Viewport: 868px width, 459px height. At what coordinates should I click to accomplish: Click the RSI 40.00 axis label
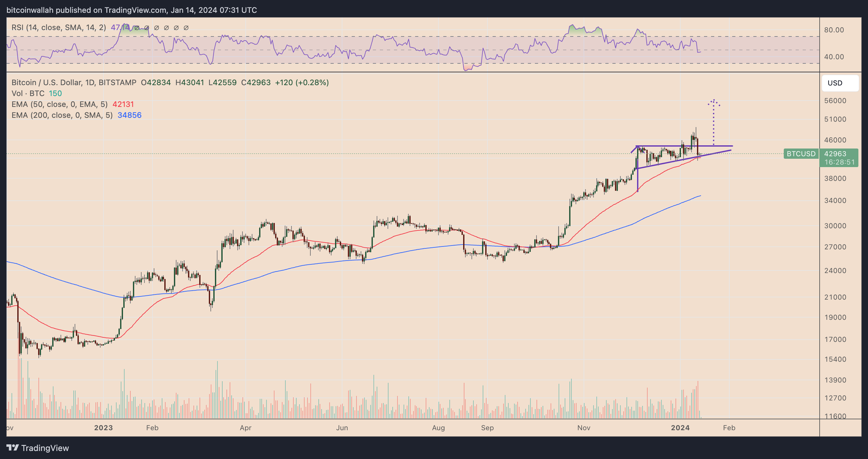(834, 57)
